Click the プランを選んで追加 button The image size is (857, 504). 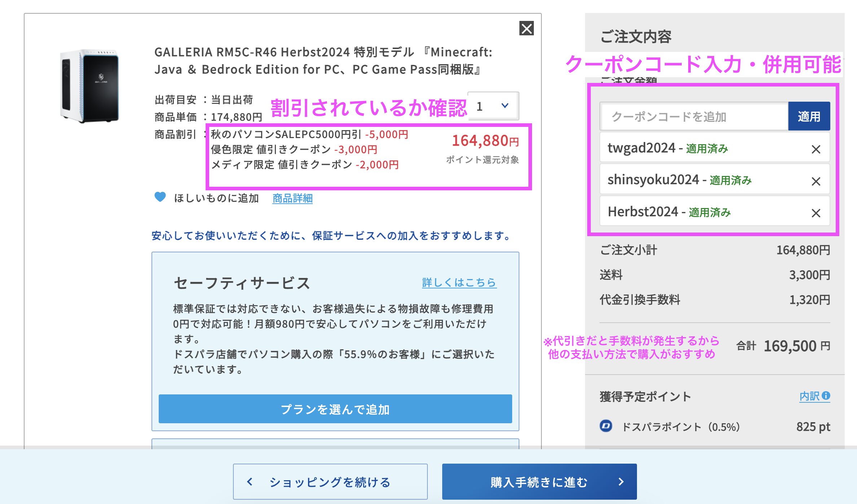[335, 409]
